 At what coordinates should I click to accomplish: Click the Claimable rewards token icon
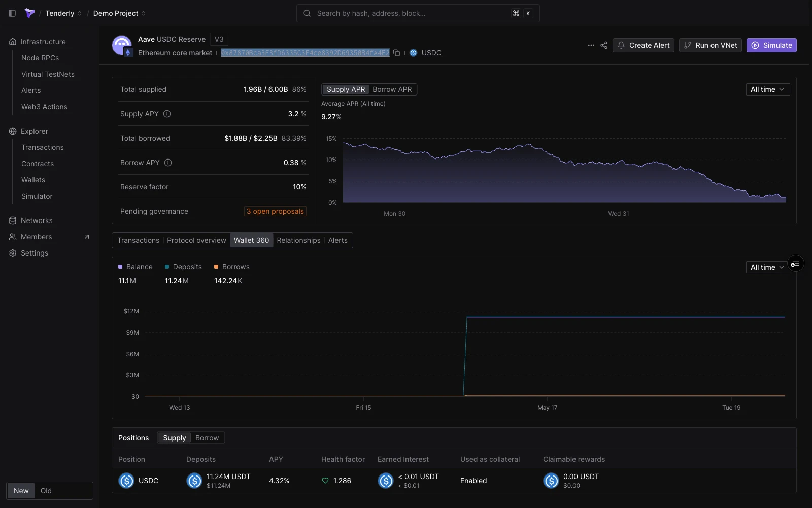point(551,481)
